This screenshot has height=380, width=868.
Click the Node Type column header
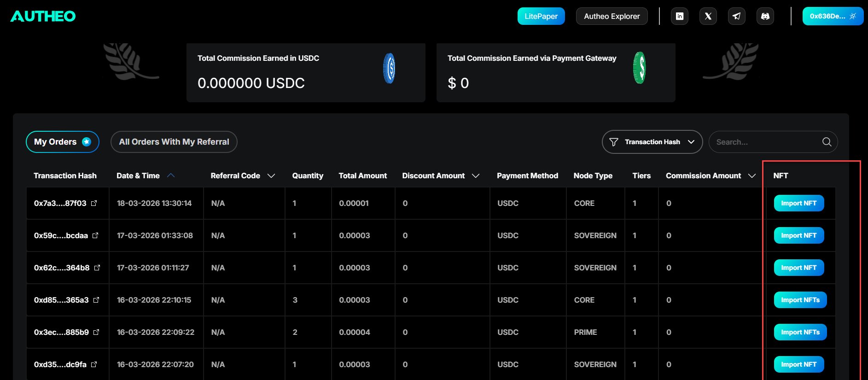coord(593,175)
